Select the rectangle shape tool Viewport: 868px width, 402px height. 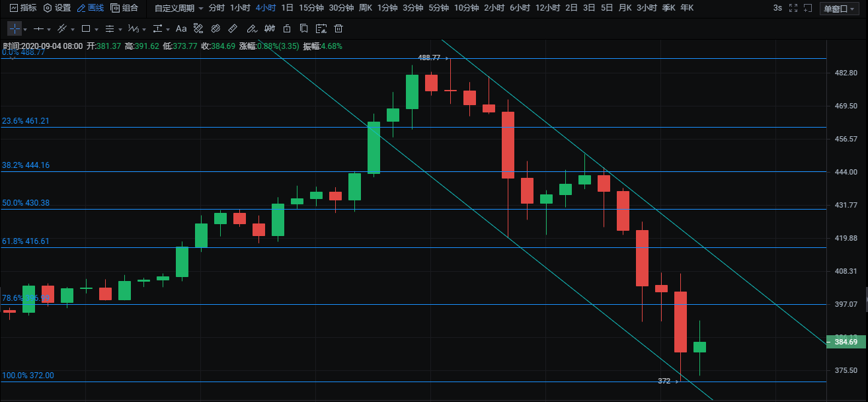pyautogui.click(x=85, y=29)
